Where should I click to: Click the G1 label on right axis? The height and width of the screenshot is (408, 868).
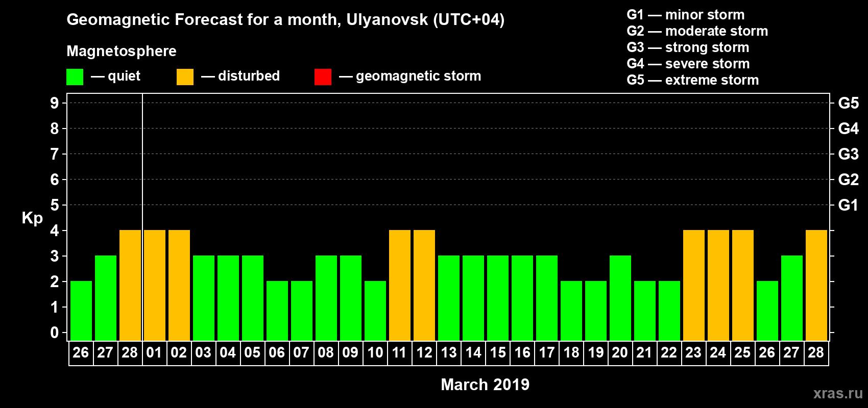849,205
